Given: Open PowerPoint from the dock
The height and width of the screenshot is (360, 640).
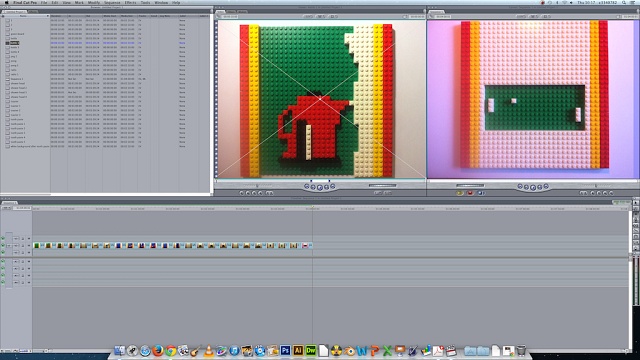Looking at the screenshot, I should tap(374, 351).
